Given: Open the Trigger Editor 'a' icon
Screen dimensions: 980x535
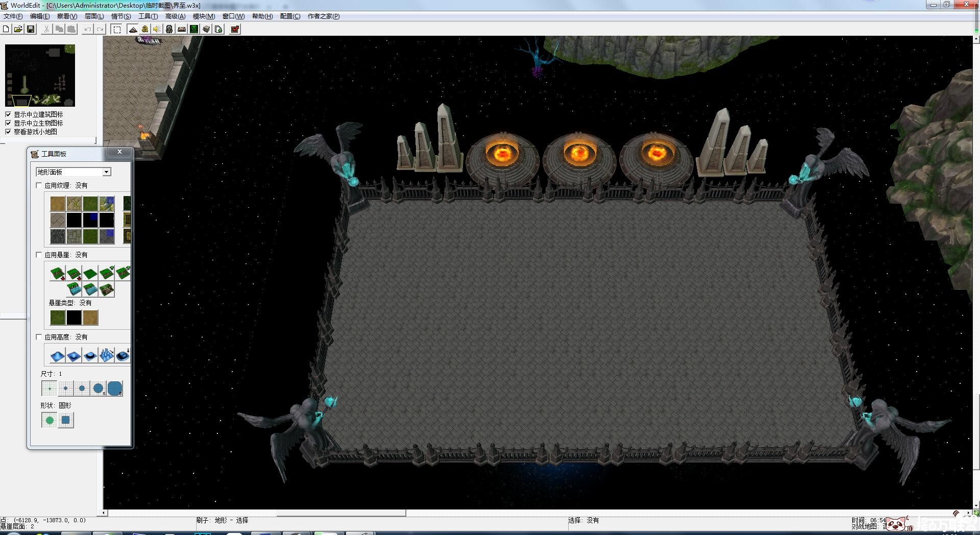Looking at the screenshot, I should [x=145, y=29].
